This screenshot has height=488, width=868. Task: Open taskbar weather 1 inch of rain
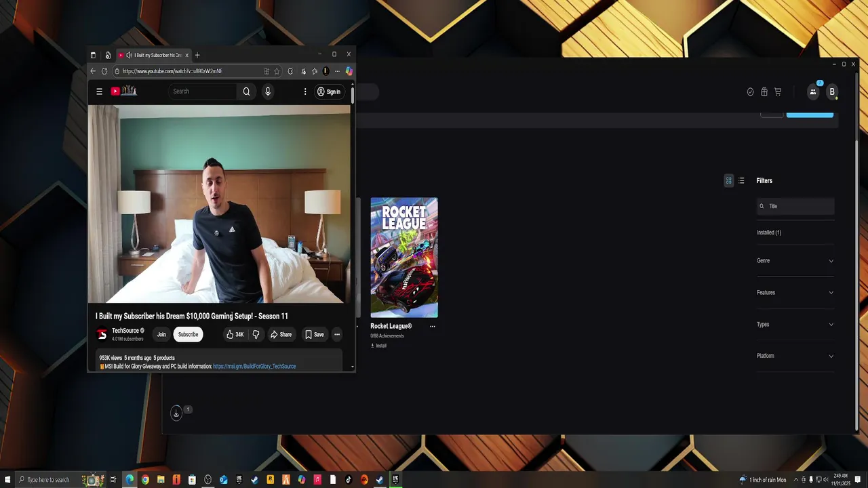click(763, 480)
